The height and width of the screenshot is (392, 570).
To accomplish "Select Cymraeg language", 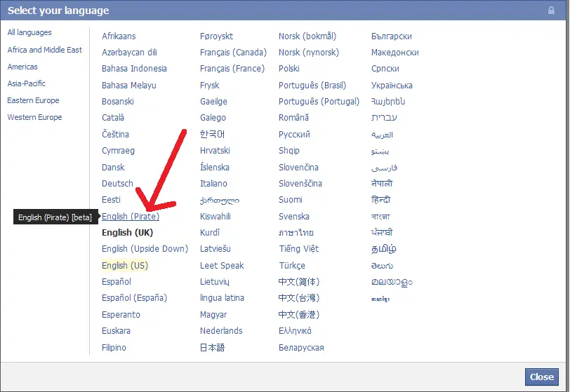I will pyautogui.click(x=118, y=151).
